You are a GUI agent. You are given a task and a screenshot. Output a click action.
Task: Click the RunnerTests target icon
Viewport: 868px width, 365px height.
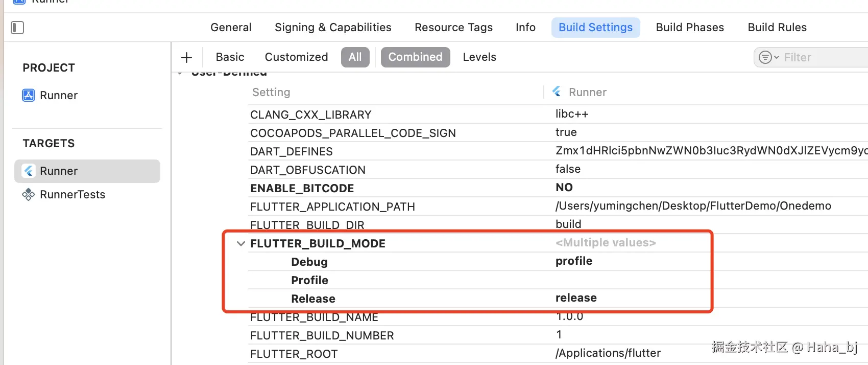coord(29,195)
